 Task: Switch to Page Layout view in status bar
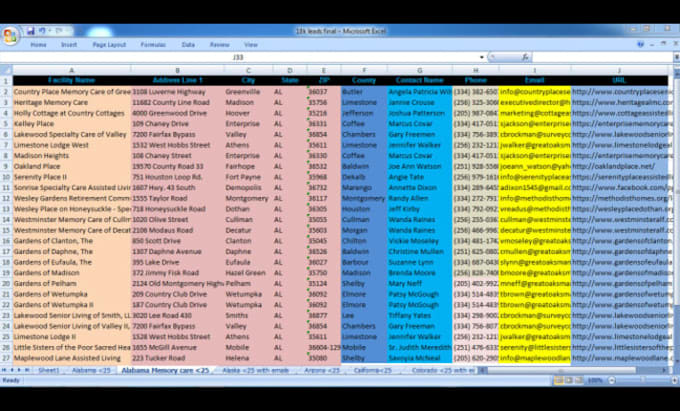tap(569, 380)
